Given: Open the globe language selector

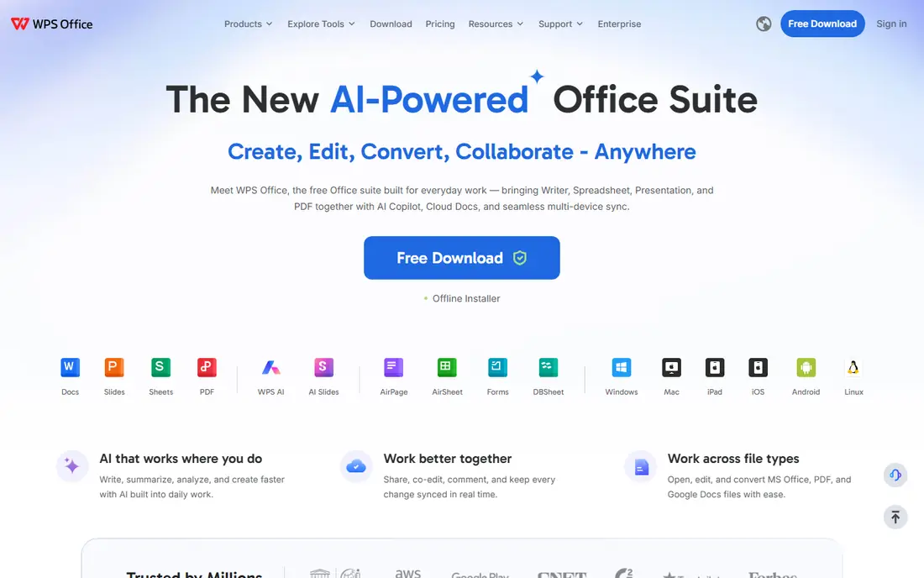Looking at the screenshot, I should pos(764,24).
